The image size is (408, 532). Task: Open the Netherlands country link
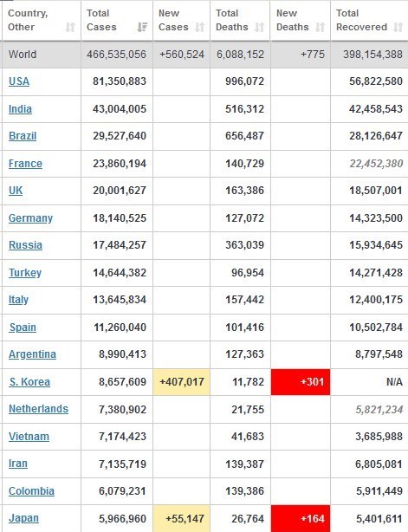38,409
